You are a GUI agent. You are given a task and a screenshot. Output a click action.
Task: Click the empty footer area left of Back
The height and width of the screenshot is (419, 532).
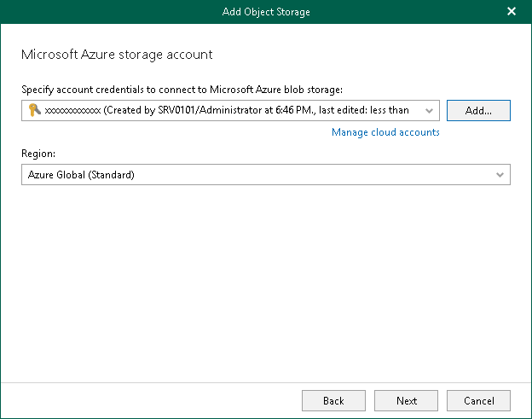click(x=153, y=400)
